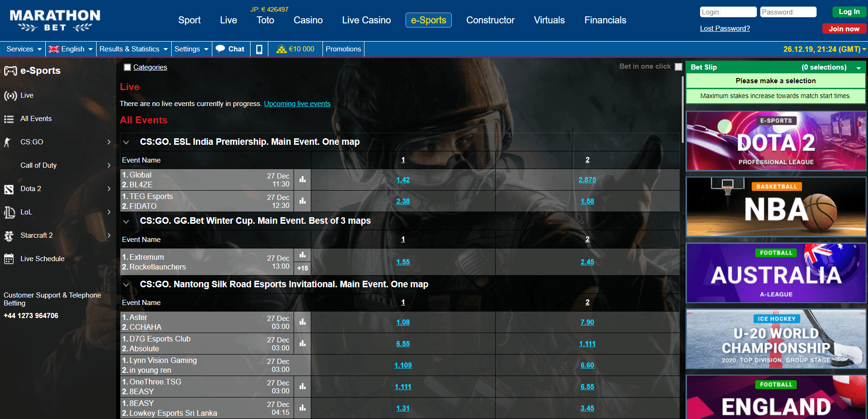Click the Dota 2 logo icon

coord(9,189)
